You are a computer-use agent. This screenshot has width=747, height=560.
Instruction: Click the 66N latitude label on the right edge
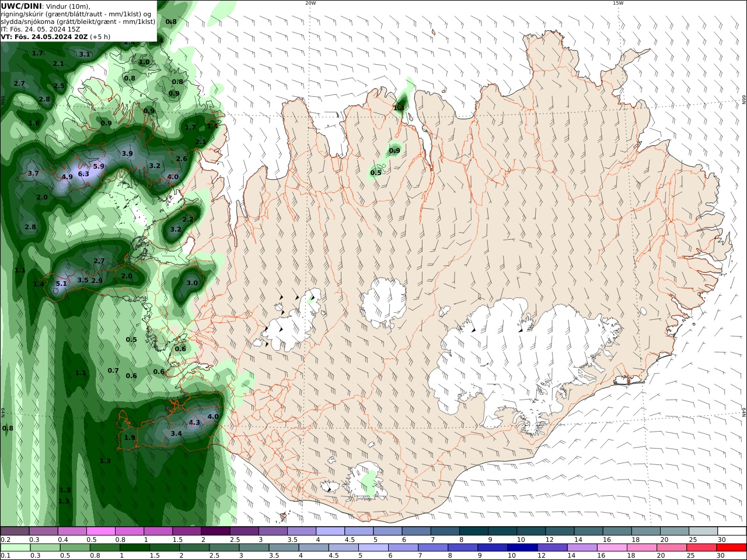pos(744,100)
